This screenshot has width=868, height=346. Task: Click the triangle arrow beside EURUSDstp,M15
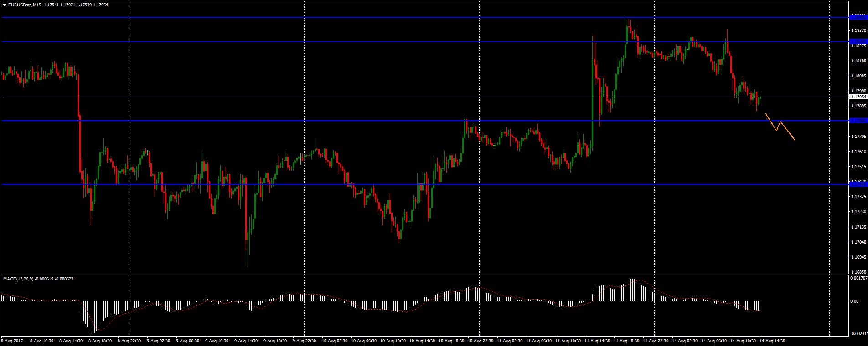click(x=5, y=5)
